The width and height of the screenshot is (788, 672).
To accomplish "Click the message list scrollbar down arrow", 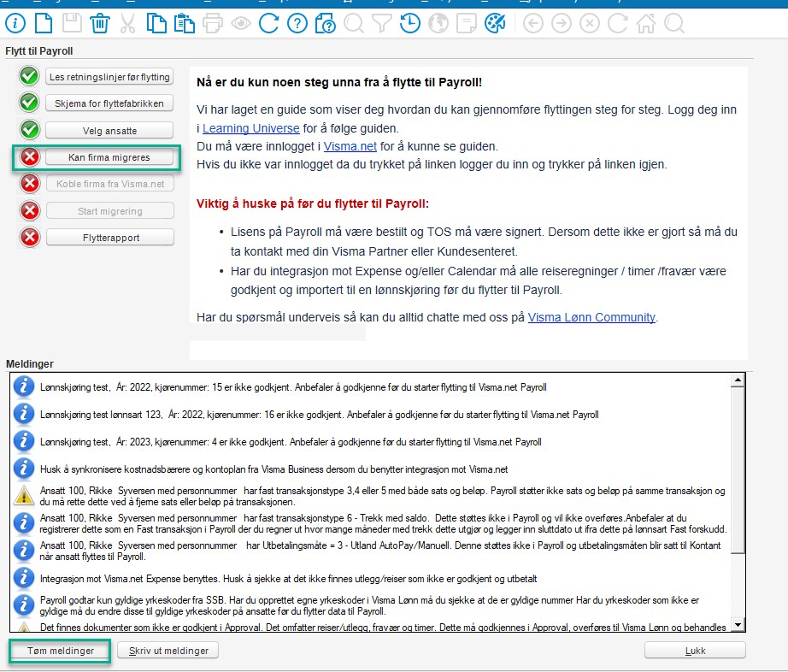I will (738, 625).
